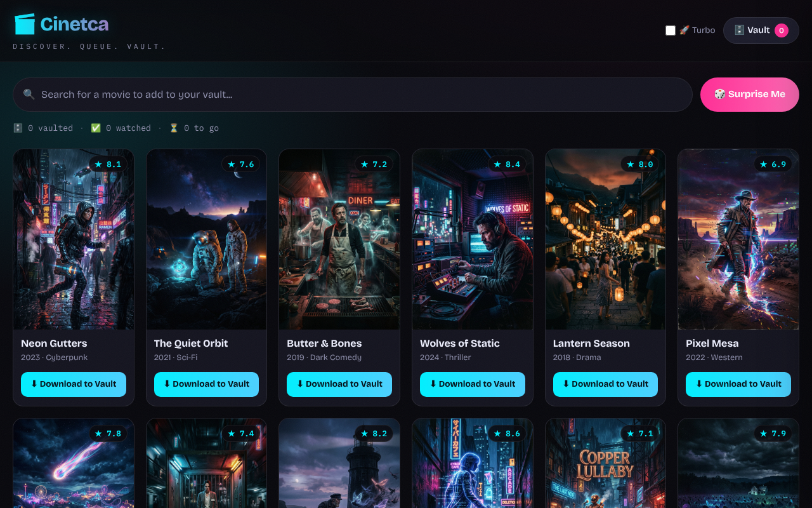Open the Pixel Mesa poster
Image resolution: width=812 pixels, height=508 pixels.
pos(738,239)
